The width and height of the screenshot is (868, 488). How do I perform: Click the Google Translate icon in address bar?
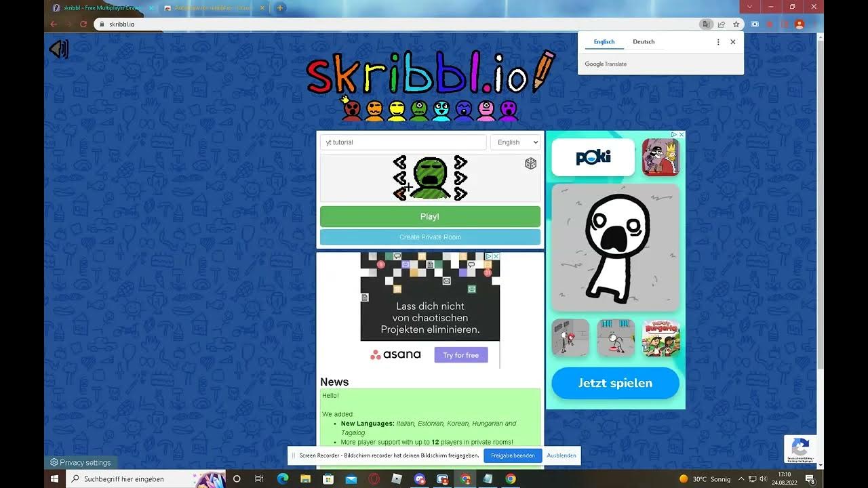[x=707, y=24]
